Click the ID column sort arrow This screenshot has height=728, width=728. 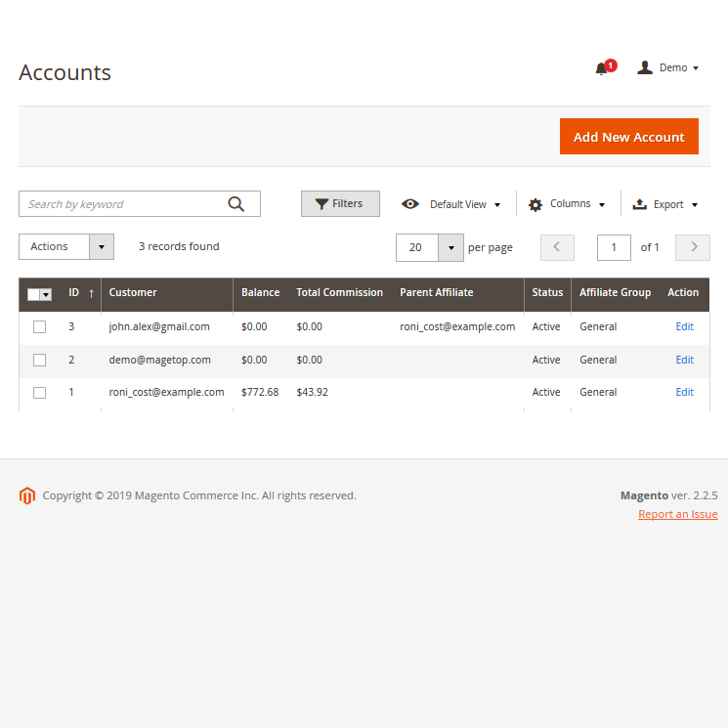pyautogui.click(x=91, y=293)
